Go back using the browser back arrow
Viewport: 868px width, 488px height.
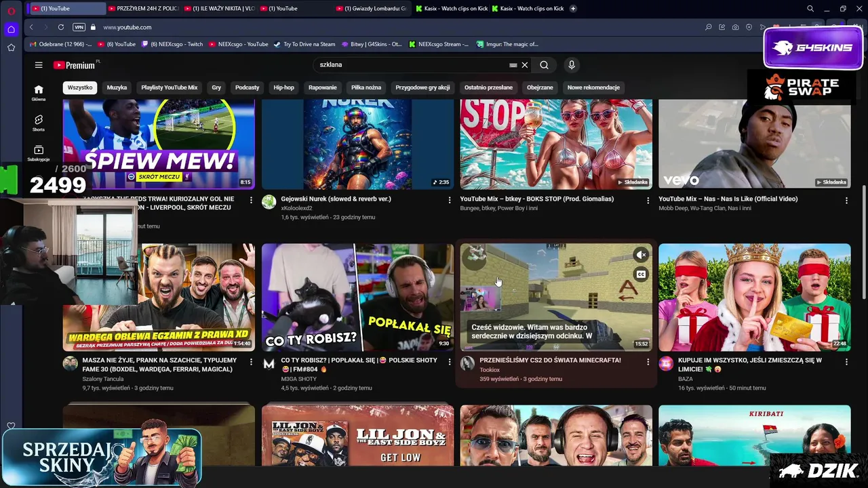click(31, 27)
